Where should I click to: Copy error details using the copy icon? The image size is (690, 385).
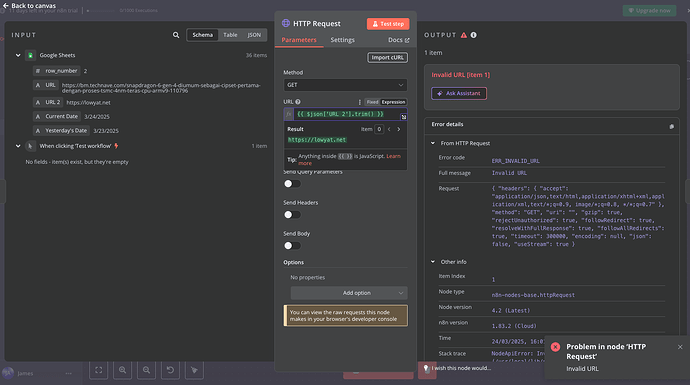[672, 126]
